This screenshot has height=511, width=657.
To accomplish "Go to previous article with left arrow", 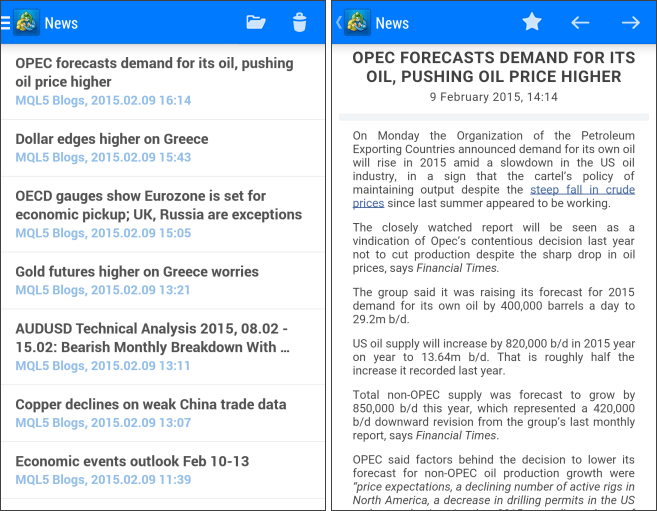I will 580,22.
